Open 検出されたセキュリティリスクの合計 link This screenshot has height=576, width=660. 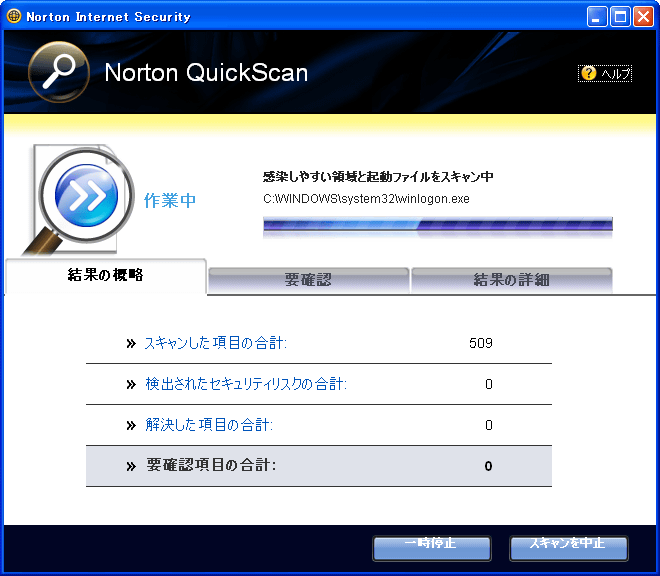pyautogui.click(x=246, y=384)
